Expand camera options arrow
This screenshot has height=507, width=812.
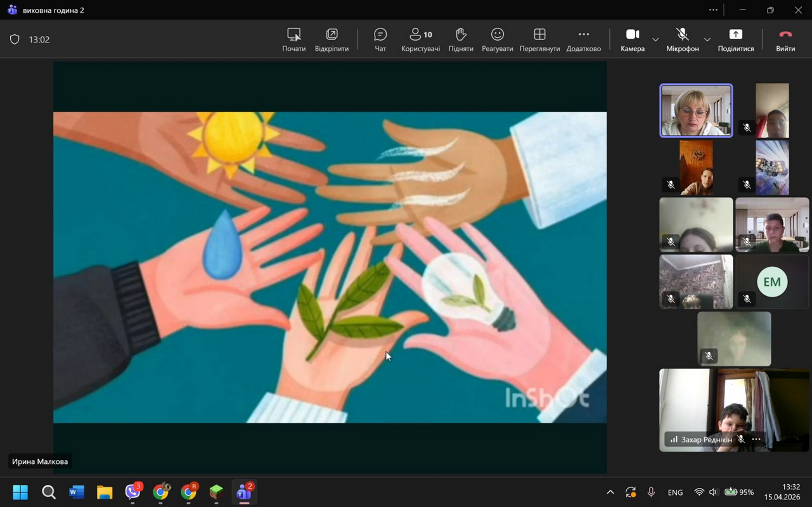pos(655,39)
